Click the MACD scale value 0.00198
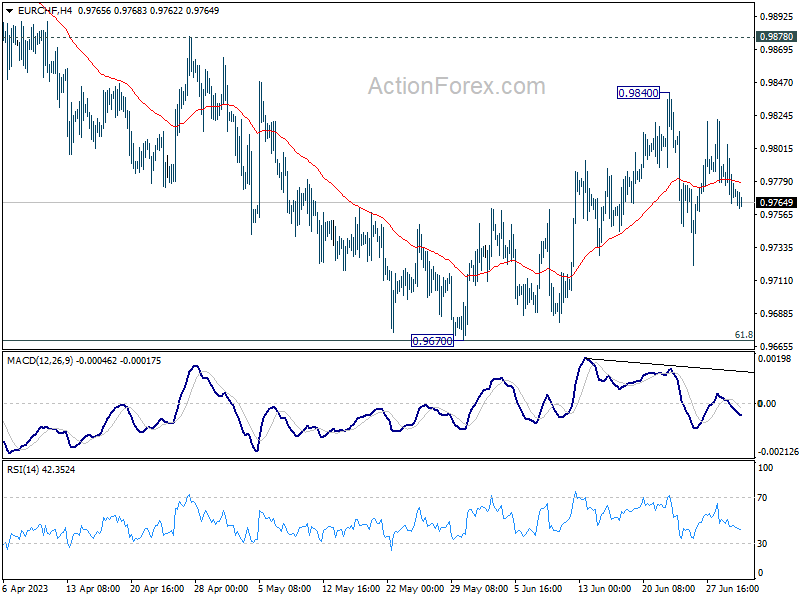Screen dimensions: 800x600 point(774,359)
